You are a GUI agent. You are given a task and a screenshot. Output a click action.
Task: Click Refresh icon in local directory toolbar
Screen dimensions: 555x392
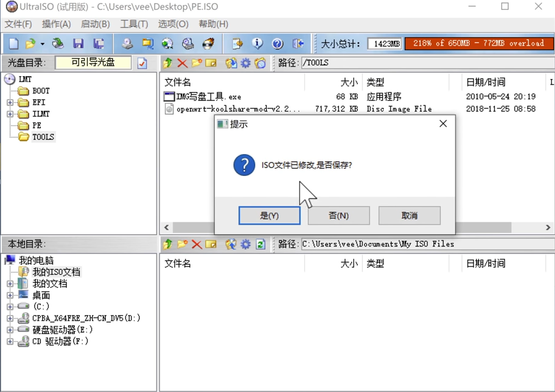(260, 244)
